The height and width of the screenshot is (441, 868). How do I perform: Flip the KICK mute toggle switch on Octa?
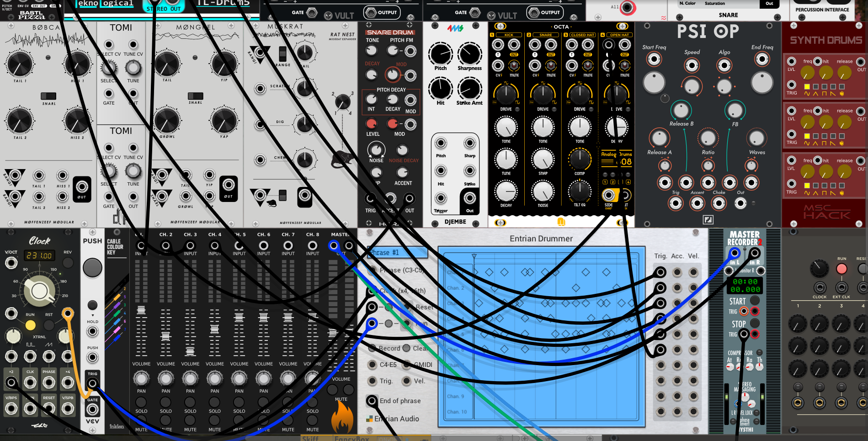click(514, 65)
